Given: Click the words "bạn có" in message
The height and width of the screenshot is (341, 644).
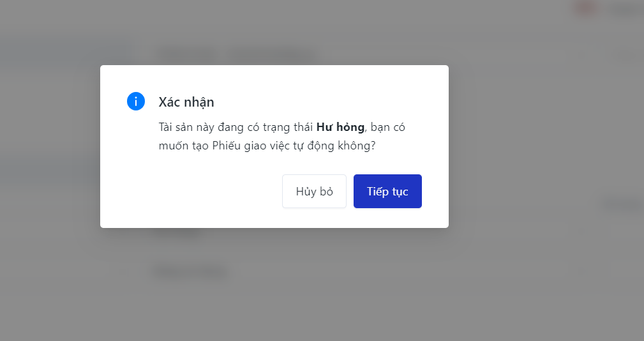Looking at the screenshot, I should 388,127.
